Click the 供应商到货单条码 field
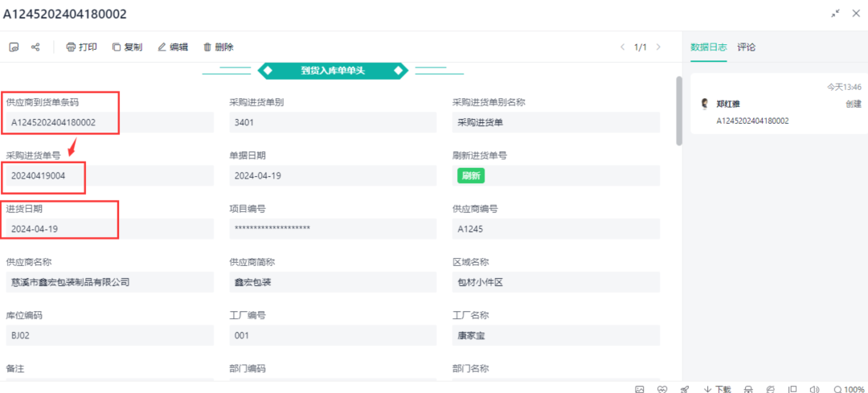The image size is (868, 393). pos(108,122)
